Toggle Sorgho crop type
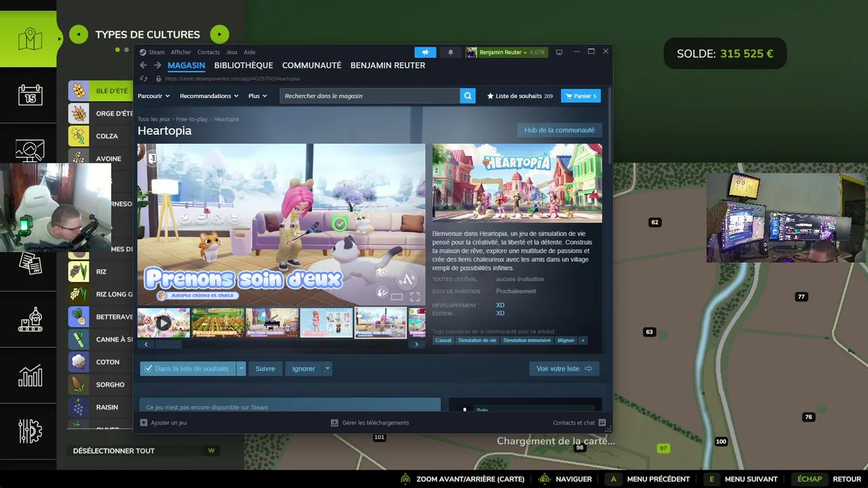Screen dimensions: 868x488 coord(102,384)
